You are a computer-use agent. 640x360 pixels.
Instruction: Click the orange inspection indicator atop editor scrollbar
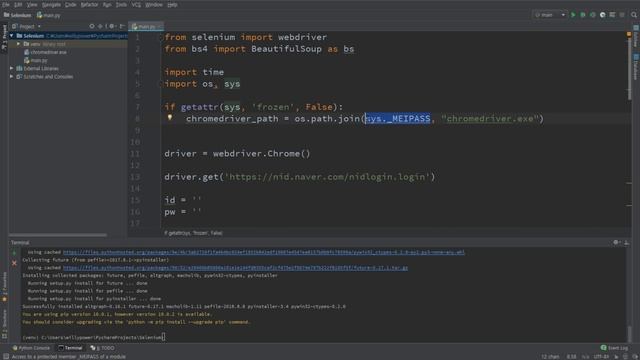[629, 34]
